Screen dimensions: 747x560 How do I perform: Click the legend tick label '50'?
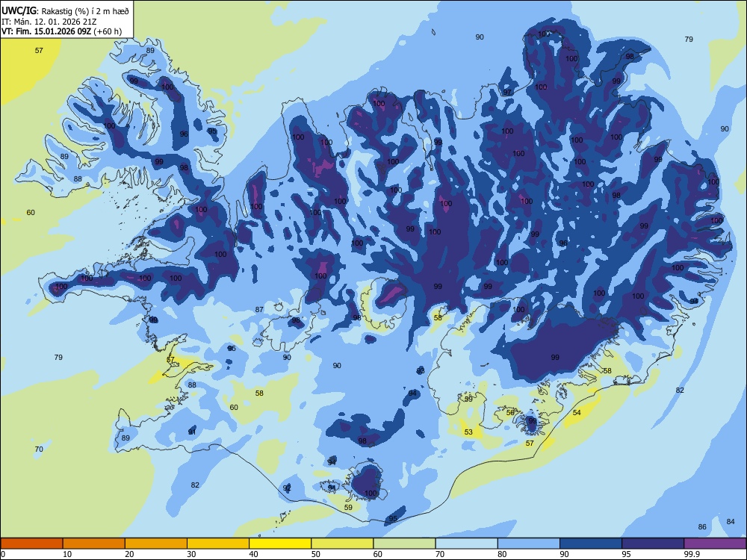[316, 554]
